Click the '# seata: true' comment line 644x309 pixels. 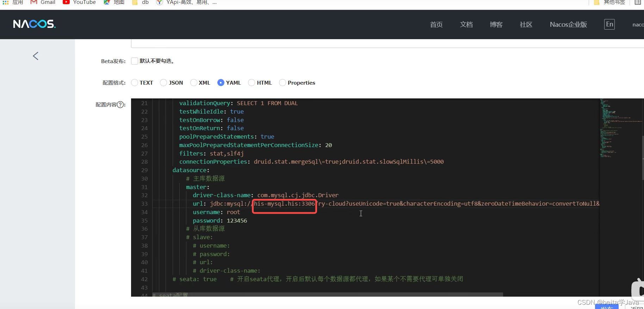click(318, 279)
